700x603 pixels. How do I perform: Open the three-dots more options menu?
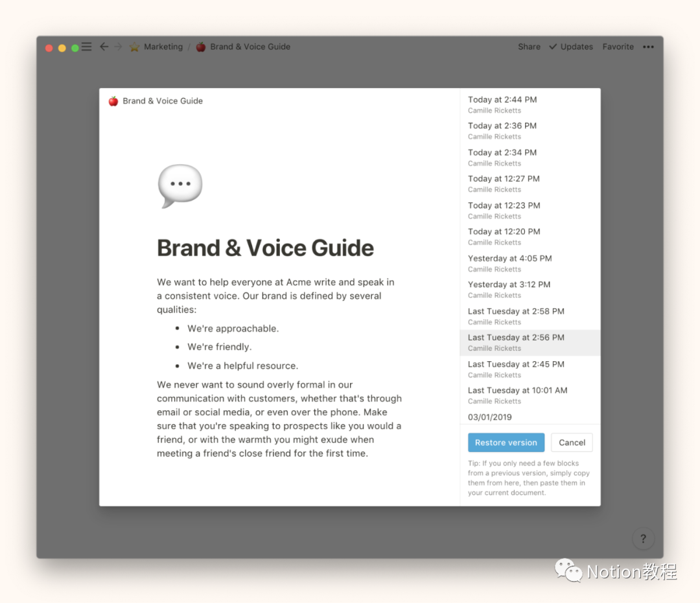coord(648,47)
